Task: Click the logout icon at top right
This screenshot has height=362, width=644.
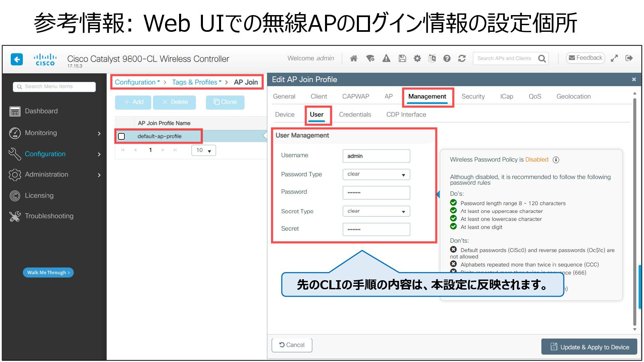Action: coord(629,58)
